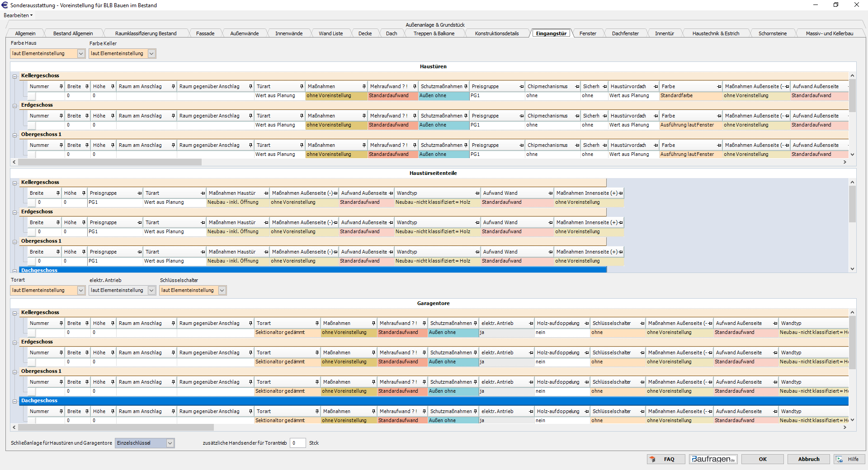This screenshot has height=470, width=868.
Task: Expand the elektr. Antrieb dropdown
Action: click(x=151, y=291)
